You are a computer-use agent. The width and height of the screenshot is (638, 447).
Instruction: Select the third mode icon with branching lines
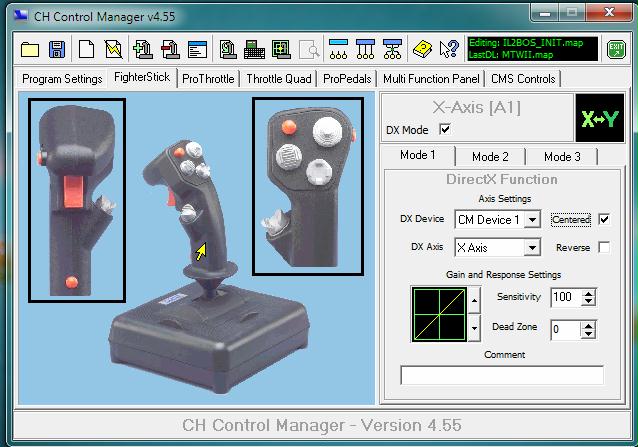pyautogui.click(x=392, y=49)
